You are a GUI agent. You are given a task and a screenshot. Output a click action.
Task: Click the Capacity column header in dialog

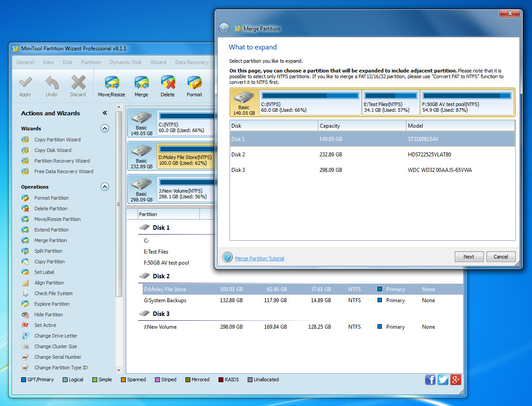(362, 126)
